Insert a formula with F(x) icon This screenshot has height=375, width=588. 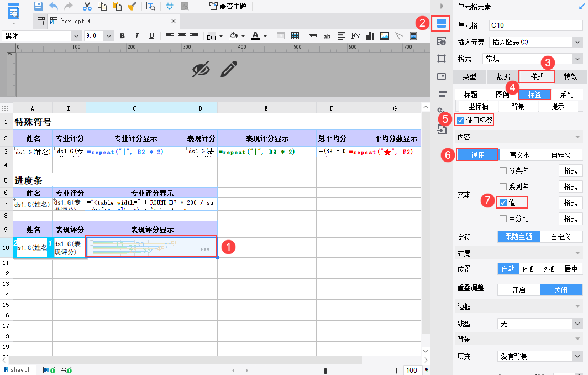356,36
